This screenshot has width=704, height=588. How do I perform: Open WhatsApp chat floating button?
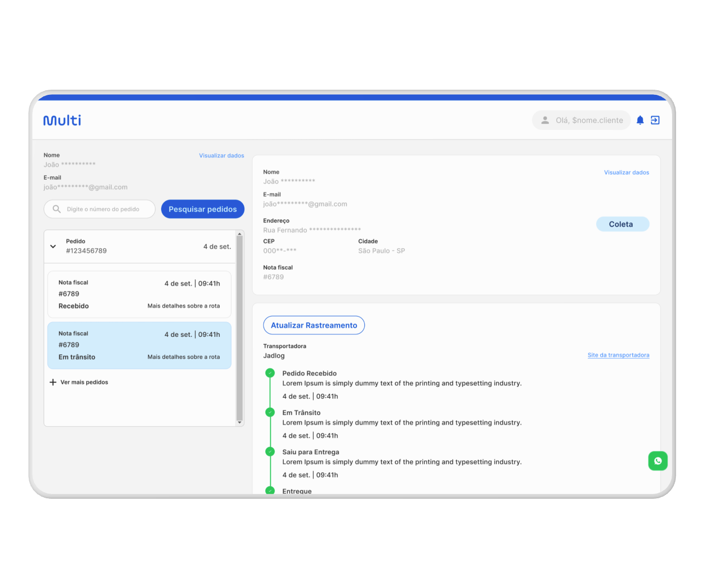(x=657, y=461)
